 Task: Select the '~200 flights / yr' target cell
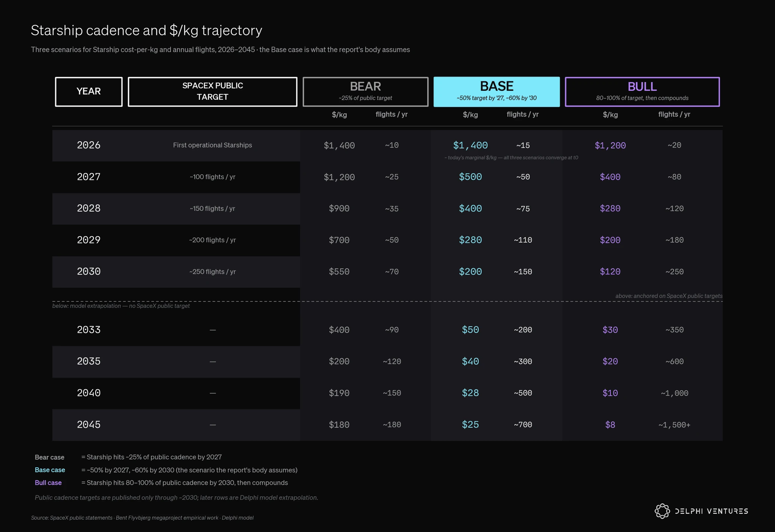[213, 240]
